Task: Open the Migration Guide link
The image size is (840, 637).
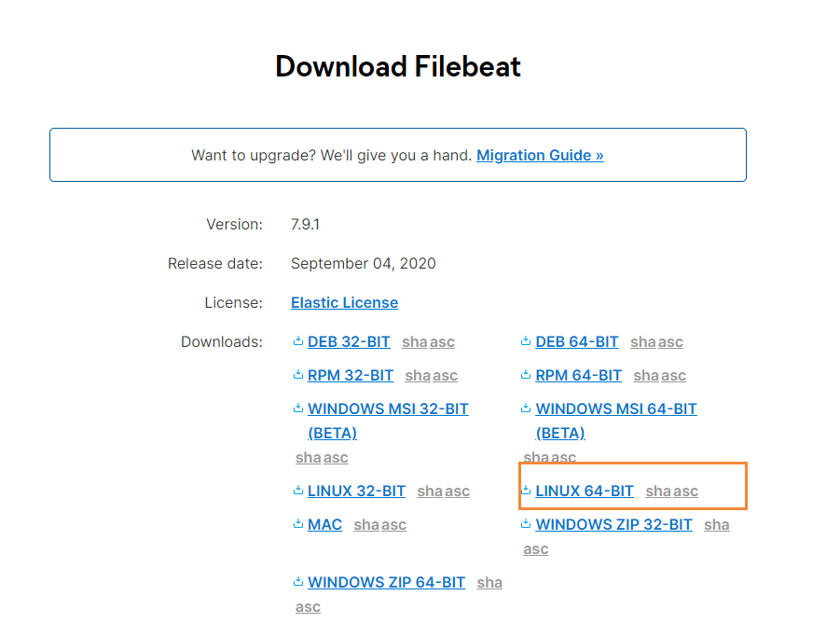Action: 540,156
